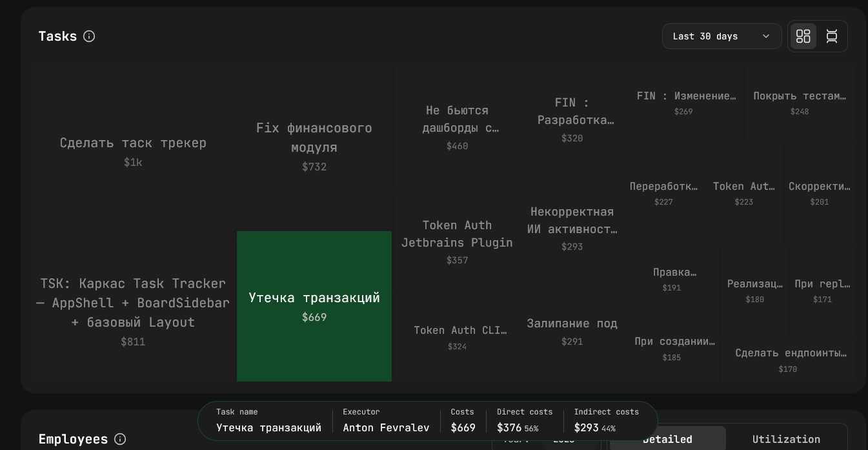Switch to the Detailed tab
This screenshot has width=868, height=450.
coord(667,439)
